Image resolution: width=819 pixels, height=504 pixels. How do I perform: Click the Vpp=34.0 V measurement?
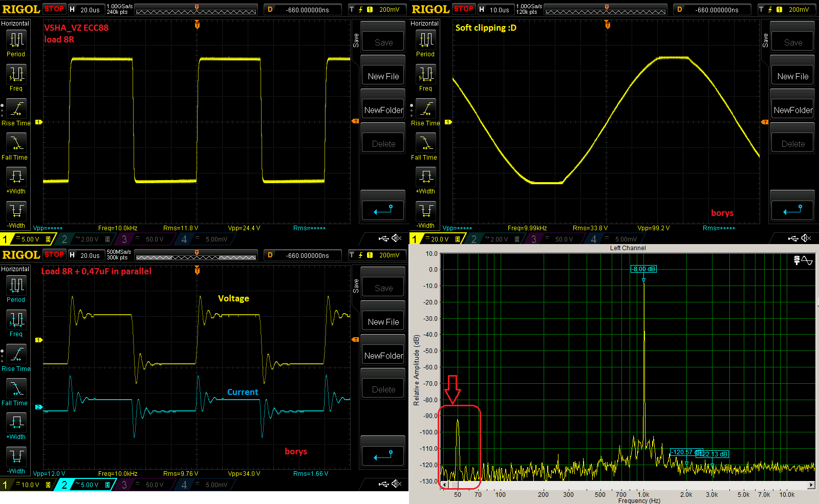(x=244, y=474)
